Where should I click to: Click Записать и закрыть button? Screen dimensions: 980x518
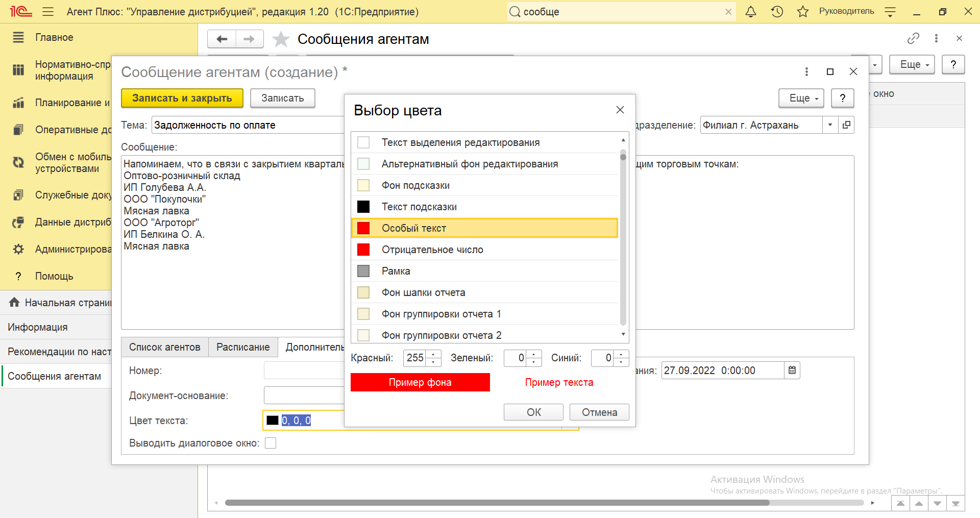pos(182,98)
